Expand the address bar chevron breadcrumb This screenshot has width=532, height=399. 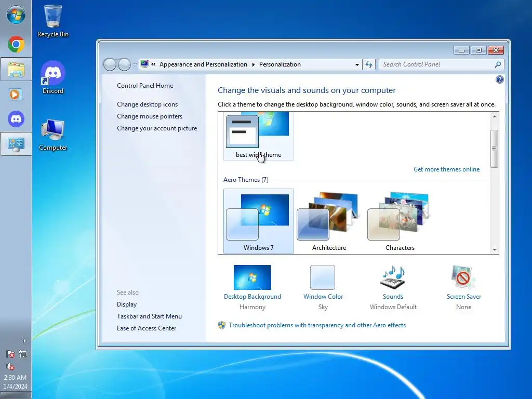tap(153, 64)
